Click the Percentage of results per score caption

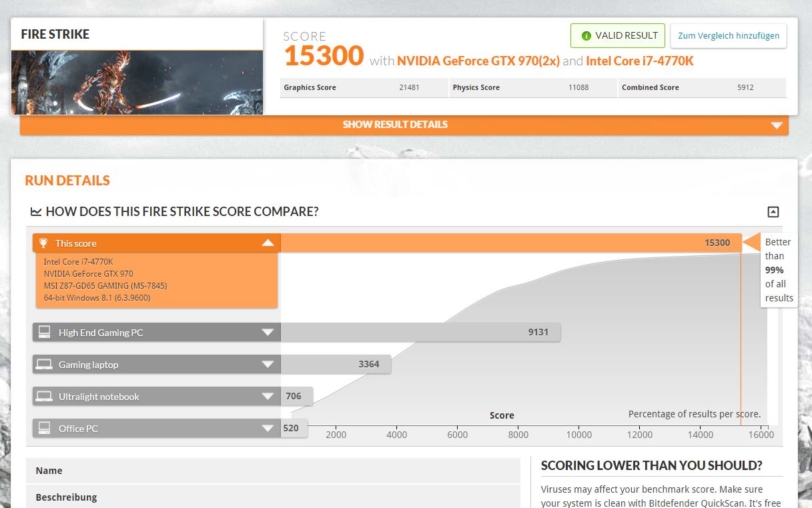694,414
